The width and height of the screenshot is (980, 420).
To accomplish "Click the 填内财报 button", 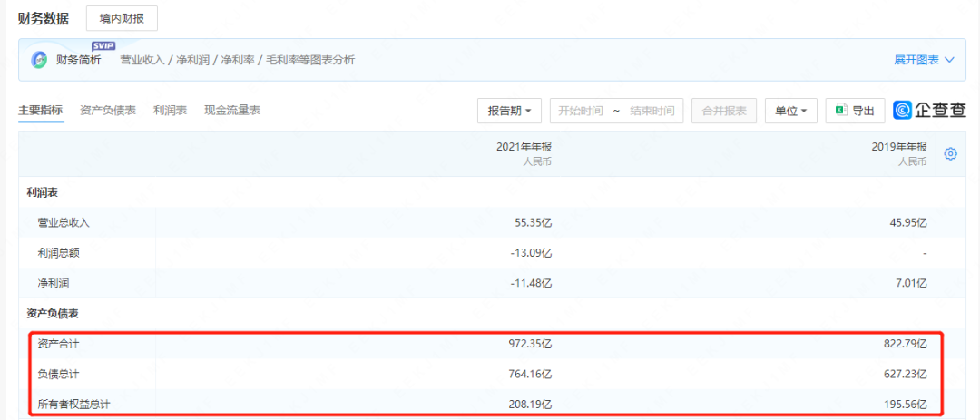I will pos(122,19).
